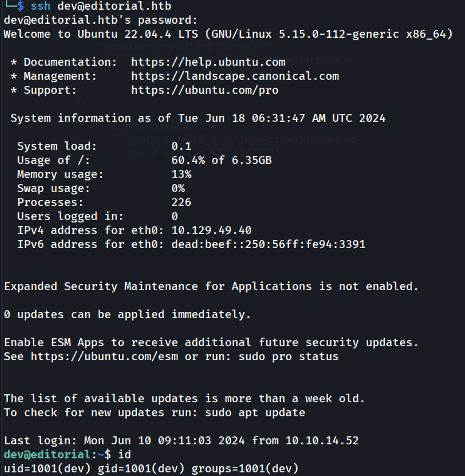The height and width of the screenshot is (476, 465).
Task: Click the Welcome to Ubuntu 22.04.4 line
Action: pos(228,34)
